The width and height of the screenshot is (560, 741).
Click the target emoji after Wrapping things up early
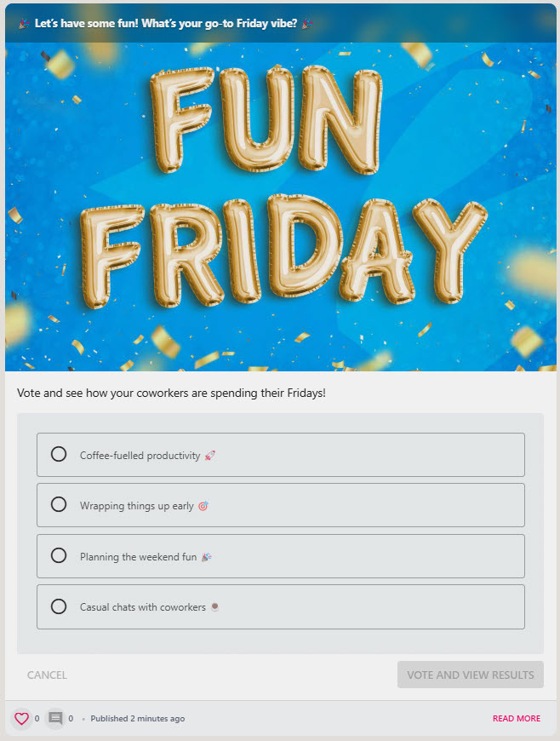pyautogui.click(x=203, y=506)
